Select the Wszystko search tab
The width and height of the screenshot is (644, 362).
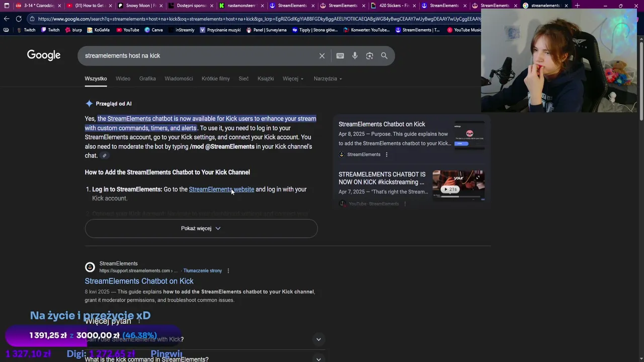click(x=96, y=78)
